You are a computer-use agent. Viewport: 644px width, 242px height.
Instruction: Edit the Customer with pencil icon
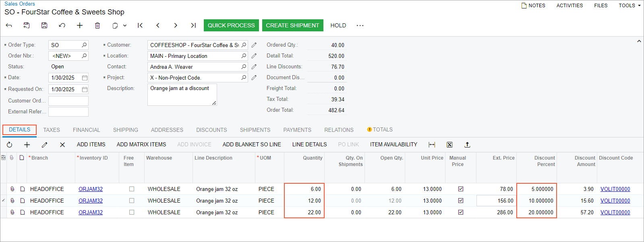click(x=254, y=45)
